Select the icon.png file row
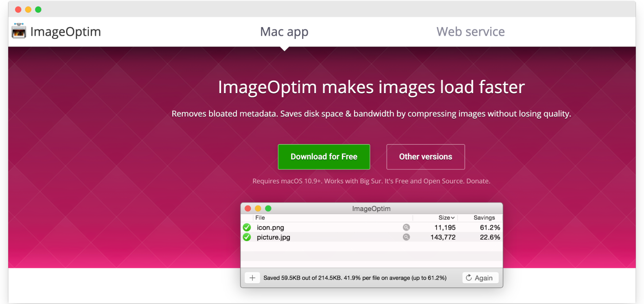The image size is (644, 304). pos(371,227)
